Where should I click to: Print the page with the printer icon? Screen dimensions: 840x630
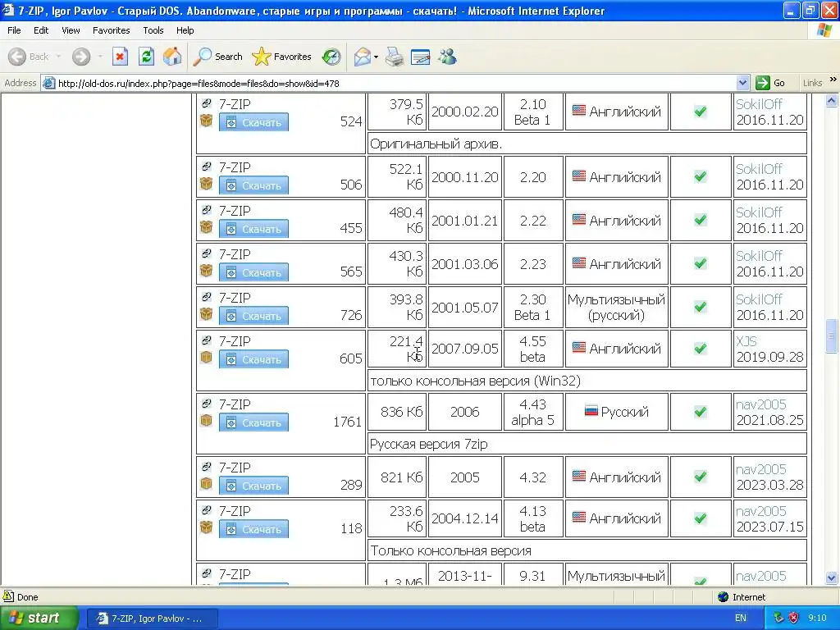(x=395, y=57)
